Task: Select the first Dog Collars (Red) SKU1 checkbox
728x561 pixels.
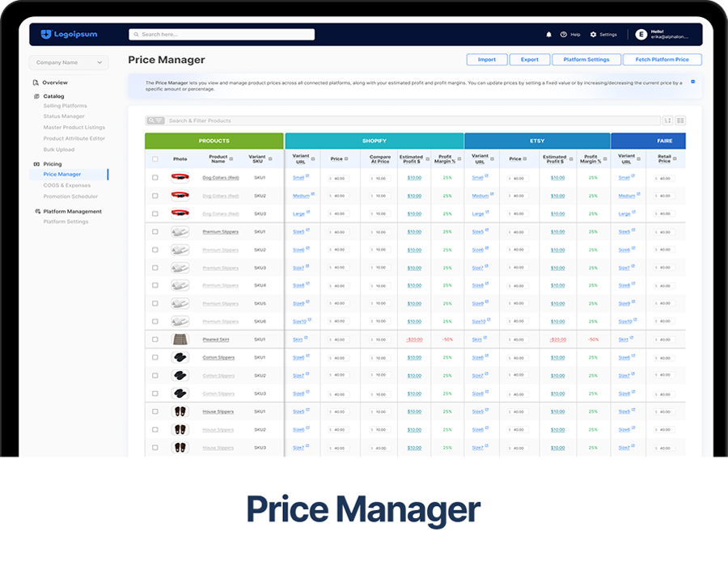Action: click(155, 178)
